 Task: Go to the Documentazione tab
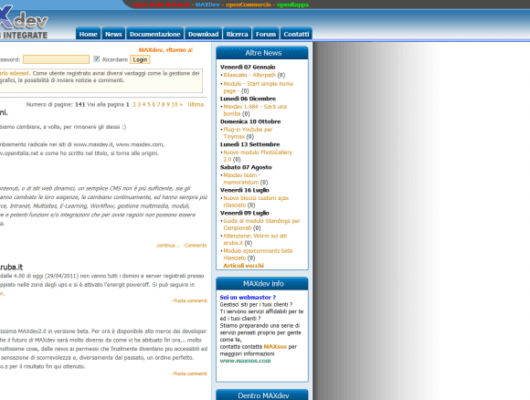155,34
